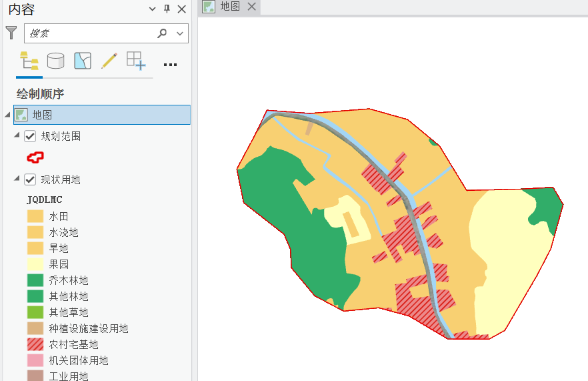Click the 乔木林地 color swatch

point(35,280)
